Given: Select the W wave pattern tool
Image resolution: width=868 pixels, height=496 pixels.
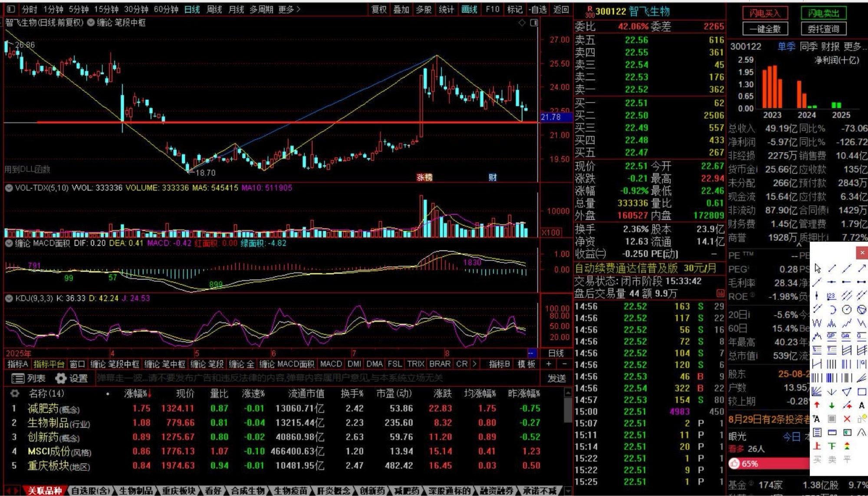Looking at the screenshot, I should click(x=817, y=323).
